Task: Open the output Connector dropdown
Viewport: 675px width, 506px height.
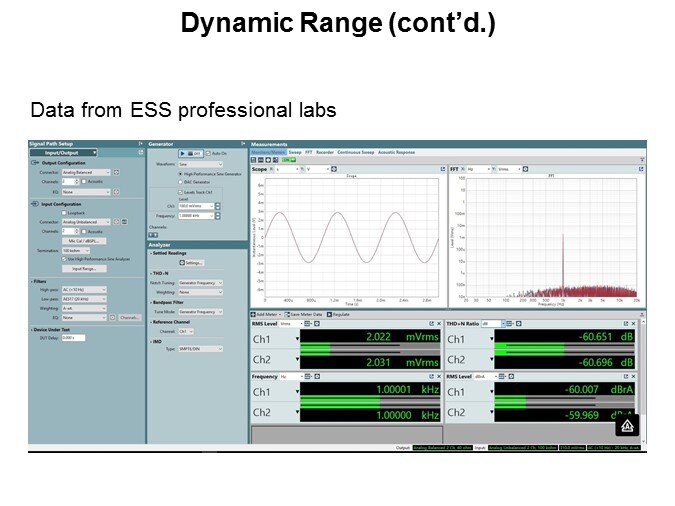Action: [x=84, y=172]
